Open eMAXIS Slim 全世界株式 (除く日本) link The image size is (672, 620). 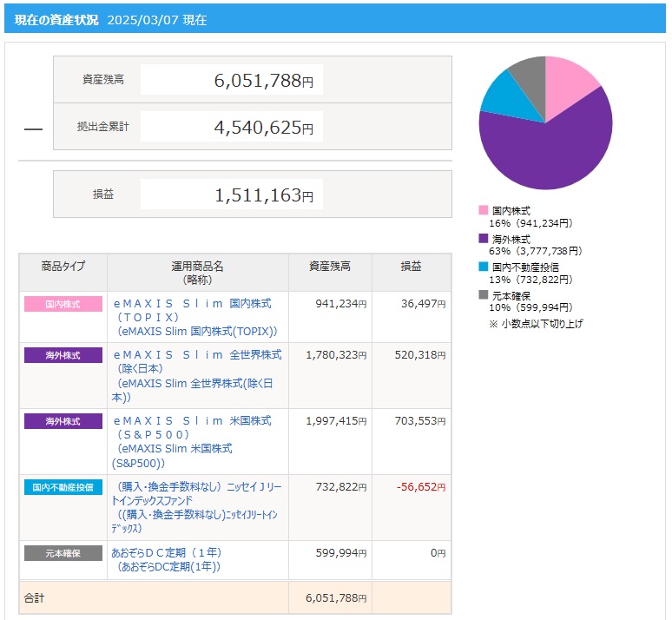(197, 355)
